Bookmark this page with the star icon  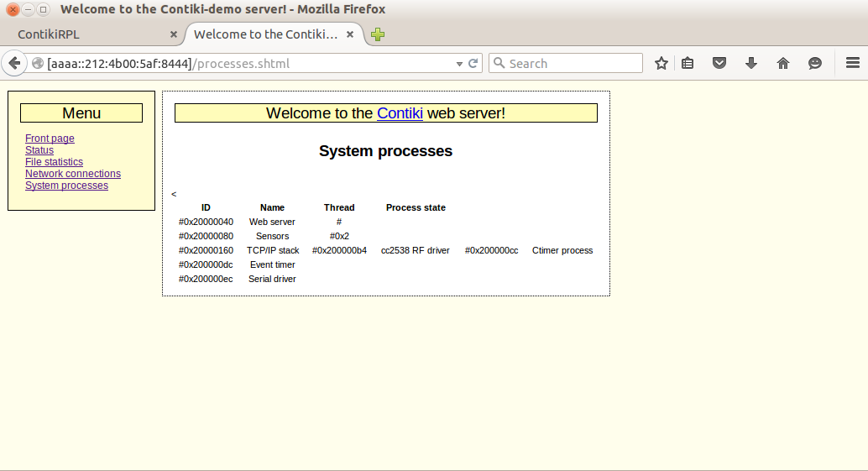tap(661, 64)
